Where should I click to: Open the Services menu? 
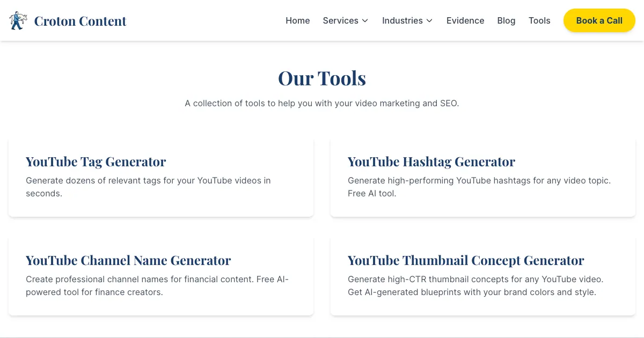click(x=346, y=20)
